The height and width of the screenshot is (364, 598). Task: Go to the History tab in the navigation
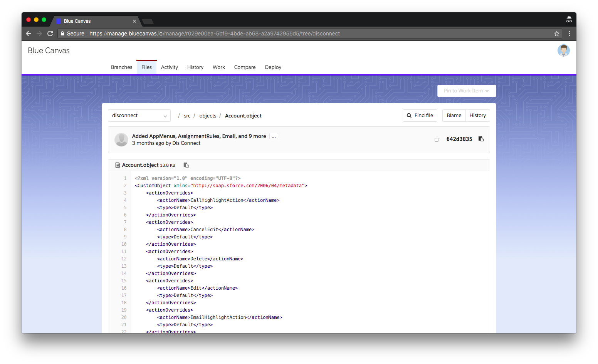coord(195,67)
